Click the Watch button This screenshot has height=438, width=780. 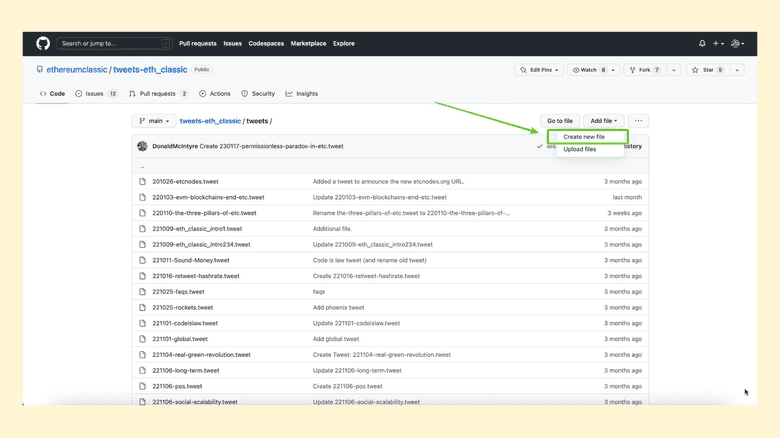pyautogui.click(x=589, y=70)
